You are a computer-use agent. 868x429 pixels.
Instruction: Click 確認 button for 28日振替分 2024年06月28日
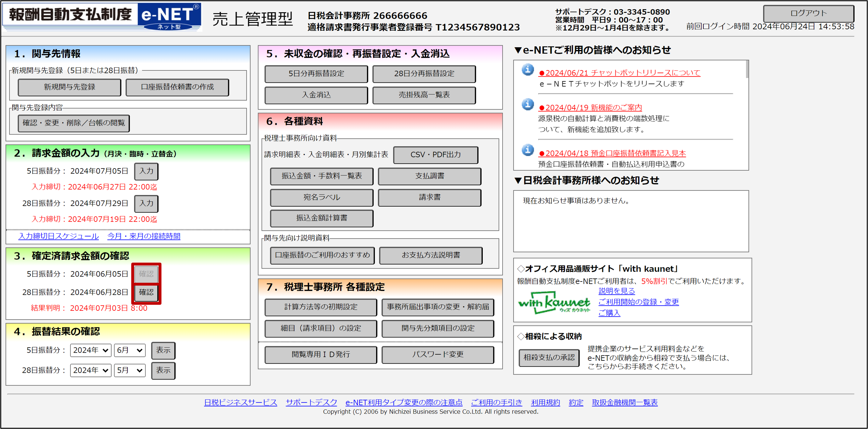(x=146, y=292)
